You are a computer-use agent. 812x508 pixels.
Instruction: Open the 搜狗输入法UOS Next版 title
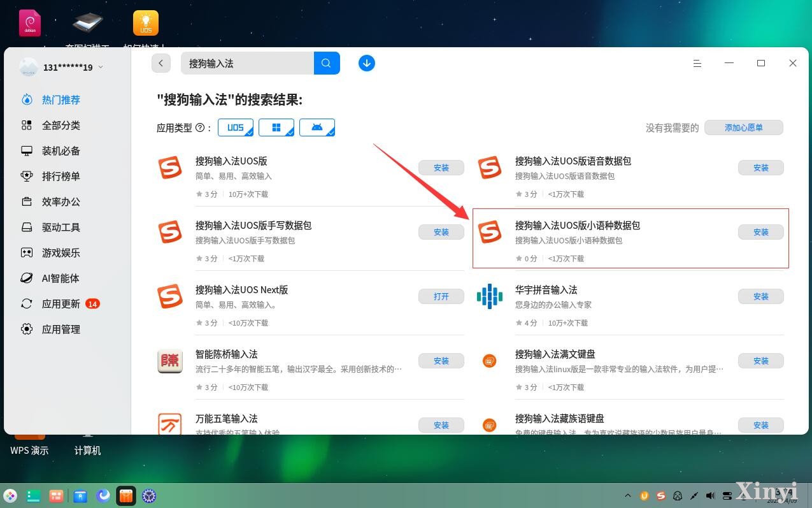coord(242,290)
